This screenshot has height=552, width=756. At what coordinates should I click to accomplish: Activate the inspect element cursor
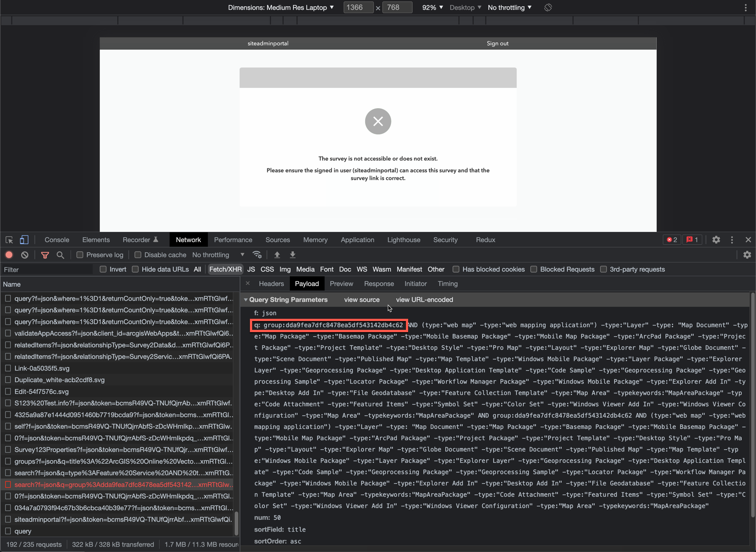click(x=9, y=239)
